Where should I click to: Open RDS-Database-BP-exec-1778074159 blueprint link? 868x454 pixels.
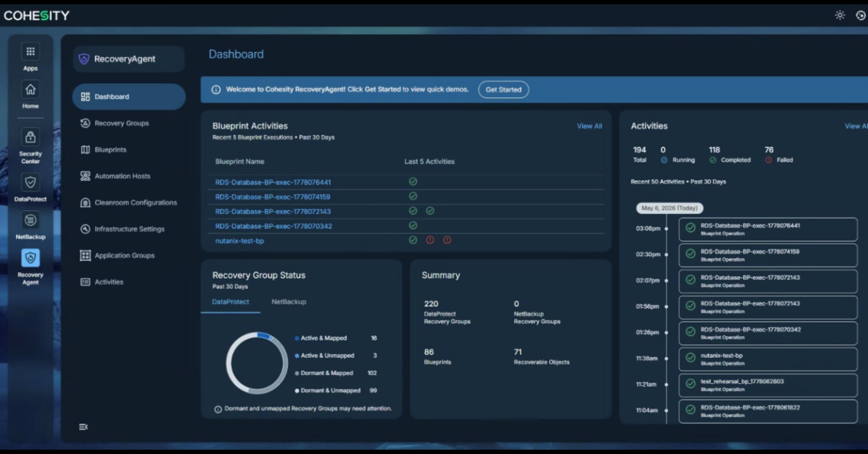pos(273,197)
